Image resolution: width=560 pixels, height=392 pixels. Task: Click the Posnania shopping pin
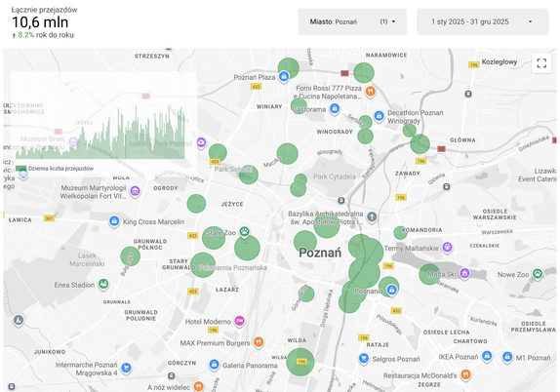coord(392,290)
